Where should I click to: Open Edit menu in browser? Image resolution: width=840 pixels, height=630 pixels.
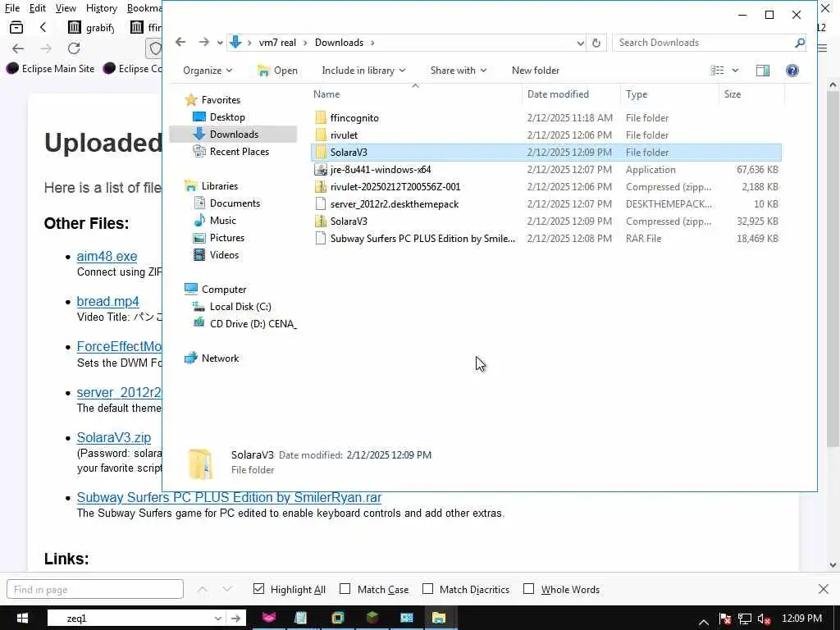tap(38, 8)
